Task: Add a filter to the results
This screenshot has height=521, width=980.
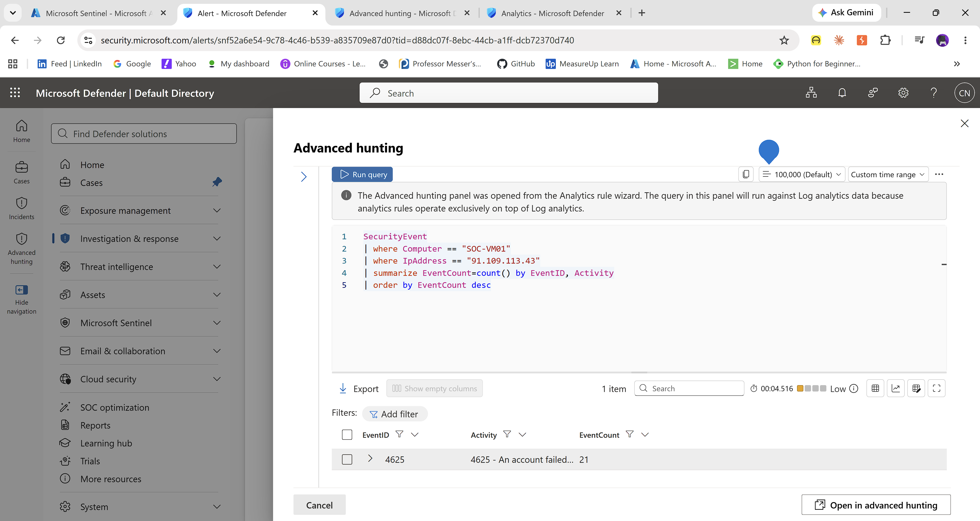Action: click(x=395, y=414)
